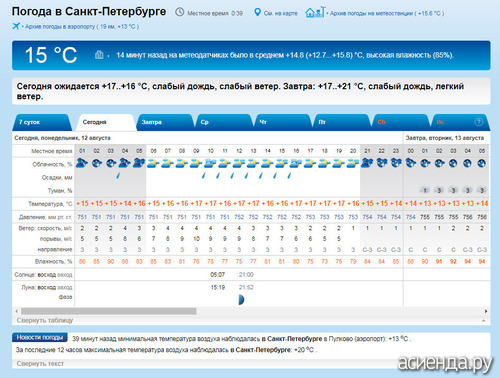Select the Сегодня tab
The height and width of the screenshot is (378, 500).
click(x=106, y=122)
